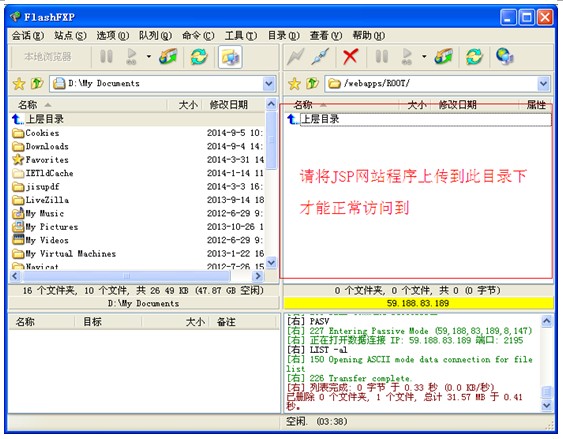Viewport: 563px width, 439px height.
Task: Click the log panel scroll down arrow
Action: [546, 405]
